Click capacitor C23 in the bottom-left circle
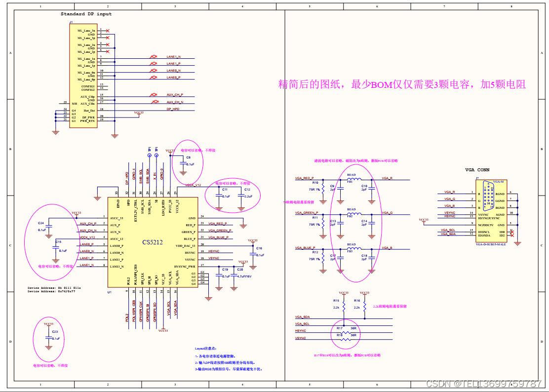This screenshot has width=549, height=392. click(49, 338)
